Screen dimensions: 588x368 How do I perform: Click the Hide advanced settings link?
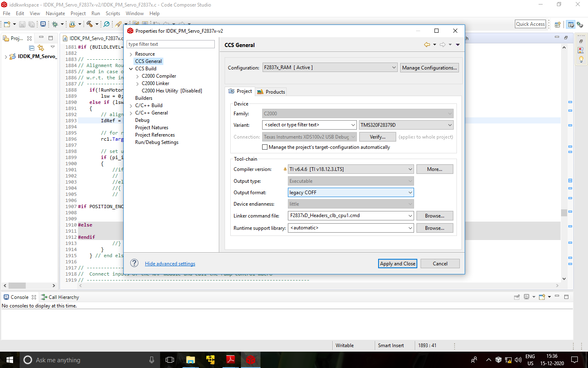pyautogui.click(x=170, y=264)
